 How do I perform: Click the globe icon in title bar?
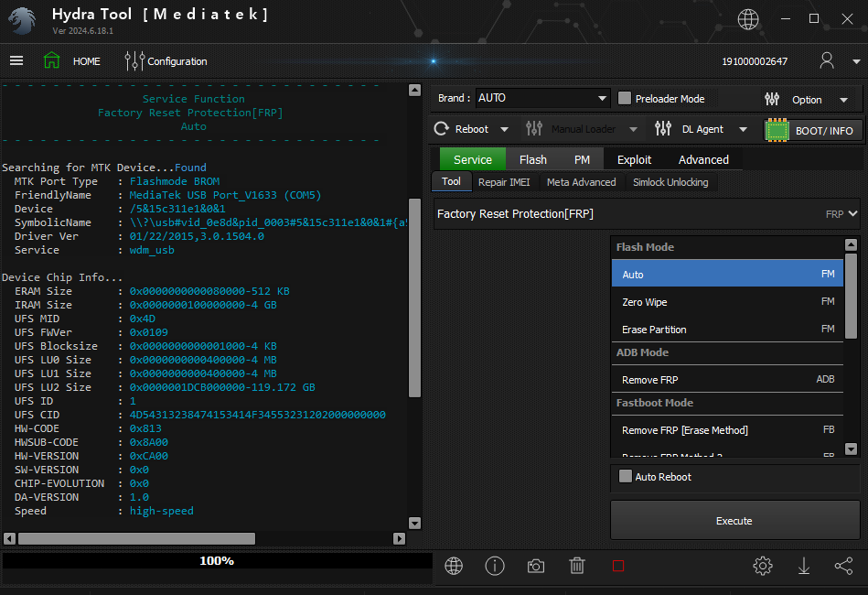(748, 19)
